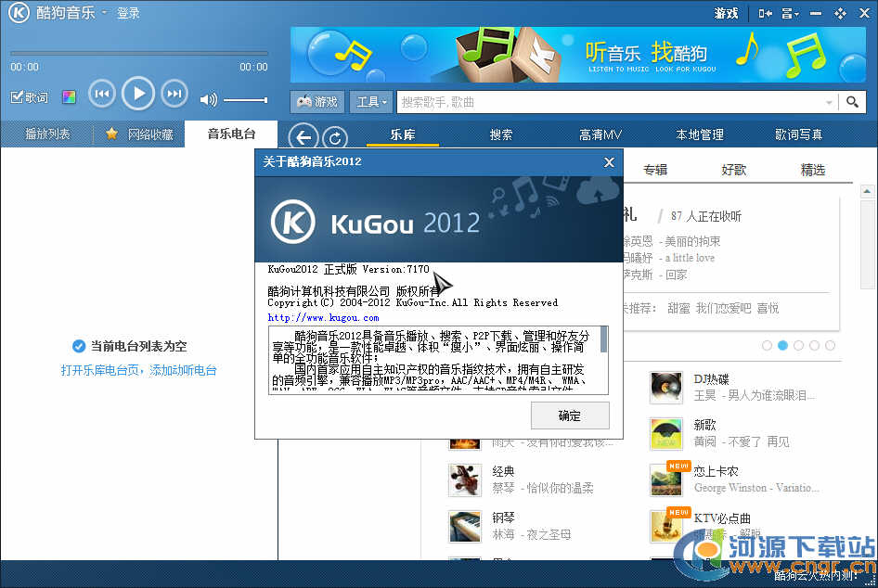
Task: Expand the 工具 tools dropdown
Action: pos(372,102)
